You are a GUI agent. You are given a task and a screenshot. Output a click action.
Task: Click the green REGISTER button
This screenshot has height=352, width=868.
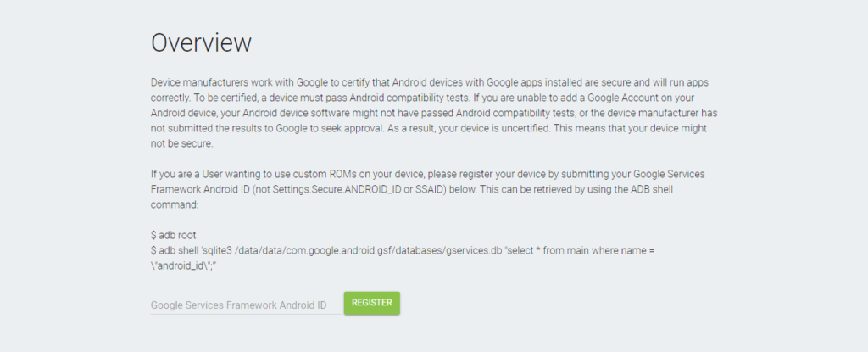pyautogui.click(x=371, y=303)
